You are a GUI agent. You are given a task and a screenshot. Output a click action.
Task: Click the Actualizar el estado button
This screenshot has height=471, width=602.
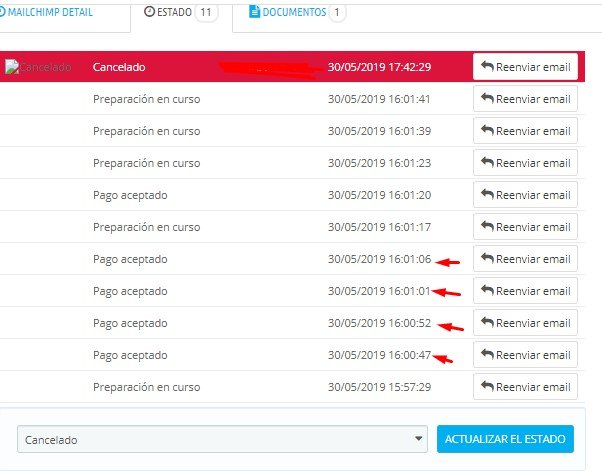click(x=505, y=439)
